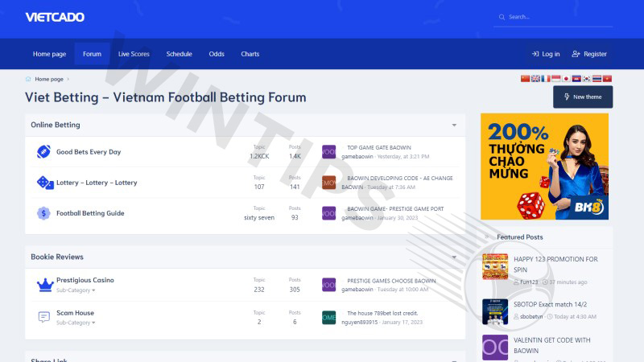This screenshot has height=362, width=644.
Task: Click the VIETCADO site logo
Action: click(x=55, y=17)
